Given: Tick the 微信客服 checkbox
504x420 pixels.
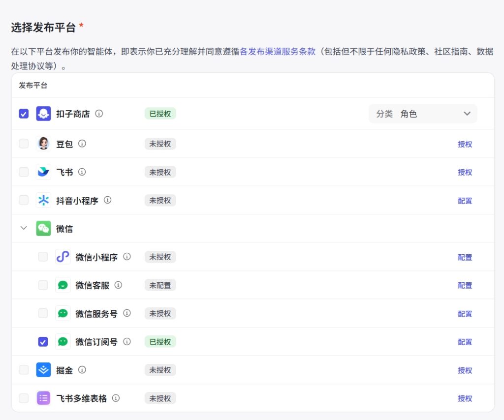Looking at the screenshot, I should point(43,285).
